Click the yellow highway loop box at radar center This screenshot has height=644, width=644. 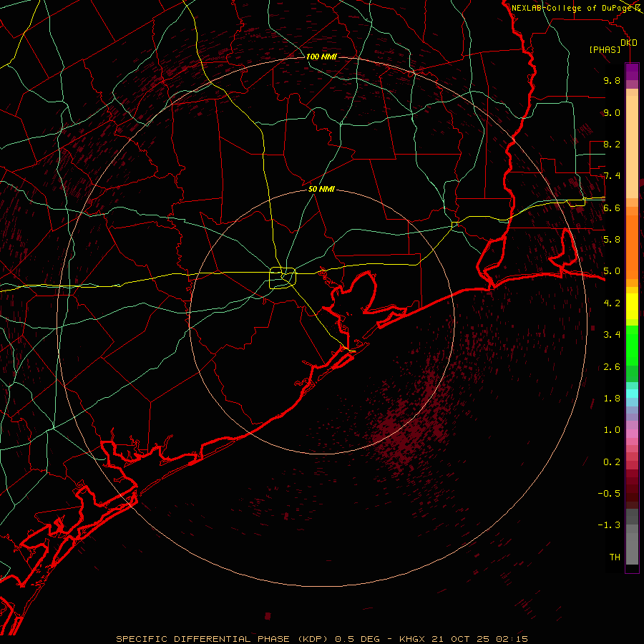[283, 278]
